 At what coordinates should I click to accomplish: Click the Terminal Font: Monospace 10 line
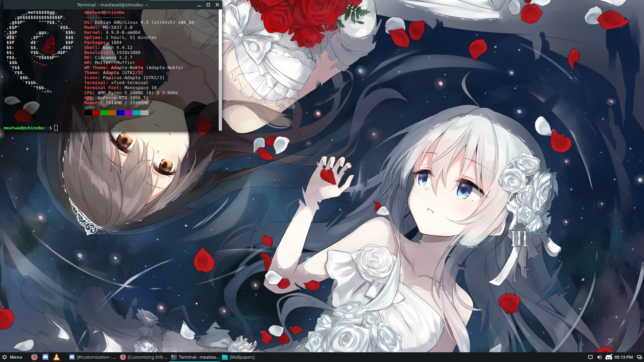coord(120,88)
